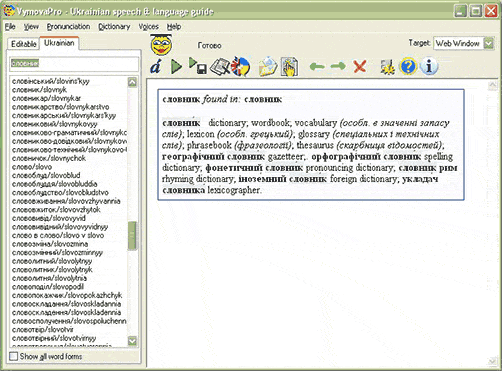Click the red X delete icon
The height and width of the screenshot is (371, 502).
pos(360,66)
